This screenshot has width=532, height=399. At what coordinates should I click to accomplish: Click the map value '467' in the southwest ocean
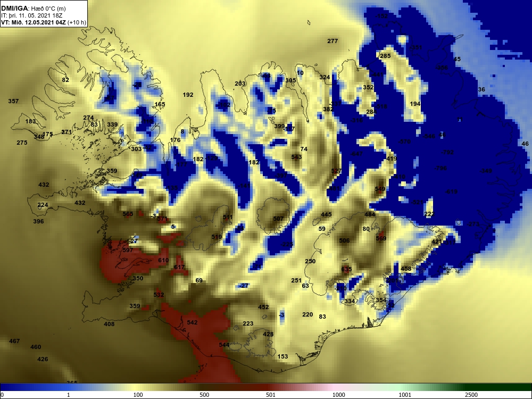tap(14, 341)
